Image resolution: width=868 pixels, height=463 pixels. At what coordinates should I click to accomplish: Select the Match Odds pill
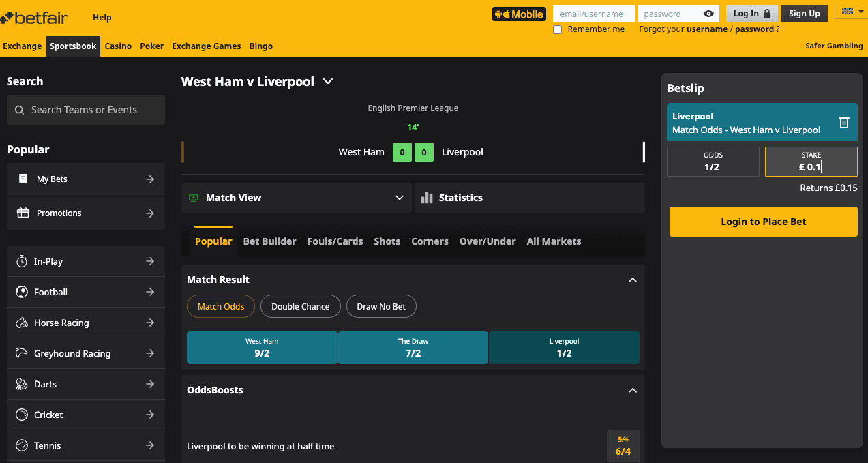tap(221, 306)
